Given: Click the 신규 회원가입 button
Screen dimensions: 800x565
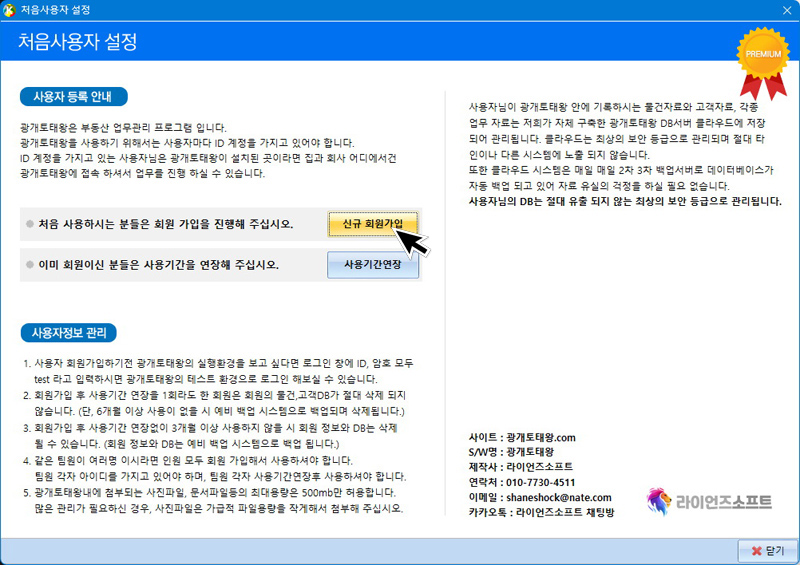Looking at the screenshot, I should [x=372, y=224].
